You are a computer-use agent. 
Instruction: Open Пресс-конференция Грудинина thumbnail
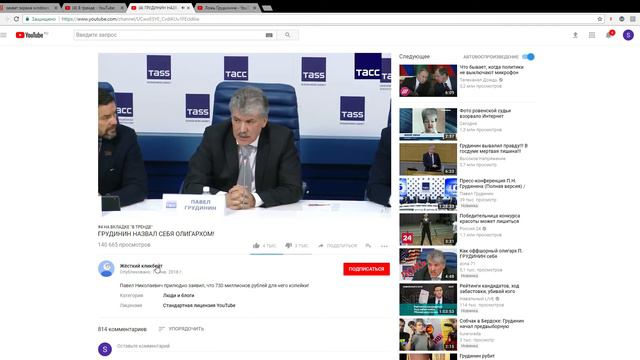(428, 194)
